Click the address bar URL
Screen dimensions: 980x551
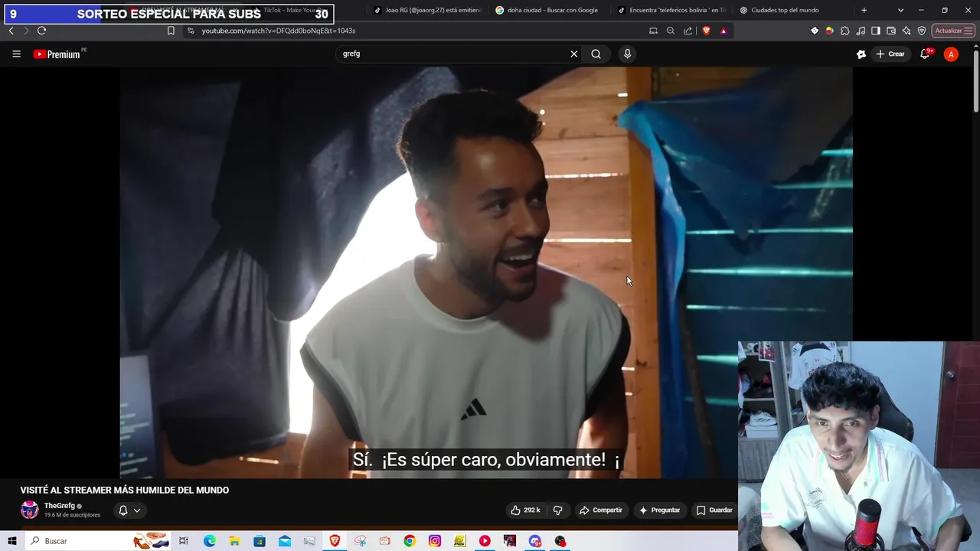(279, 31)
